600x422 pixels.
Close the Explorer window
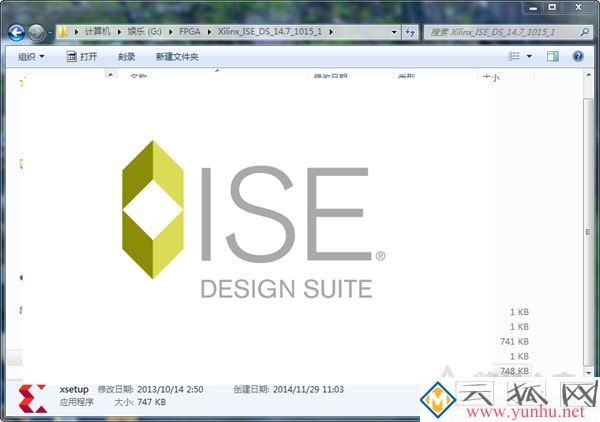579,8
